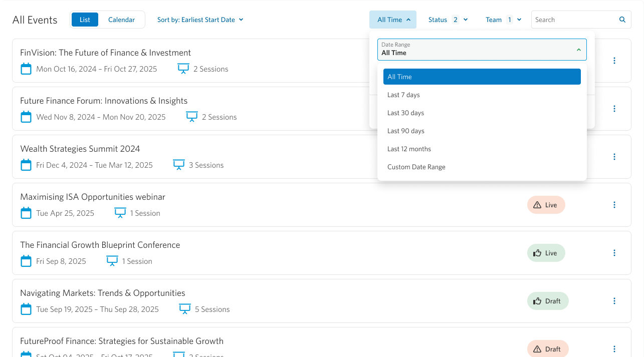Open the FinVision event kebab menu
Viewport: 644px width, 357px height.
(614, 61)
